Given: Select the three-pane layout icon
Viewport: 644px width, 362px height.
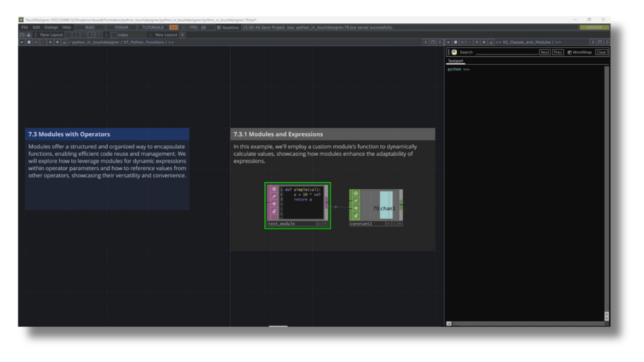Looking at the screenshot, I should pos(91,35).
